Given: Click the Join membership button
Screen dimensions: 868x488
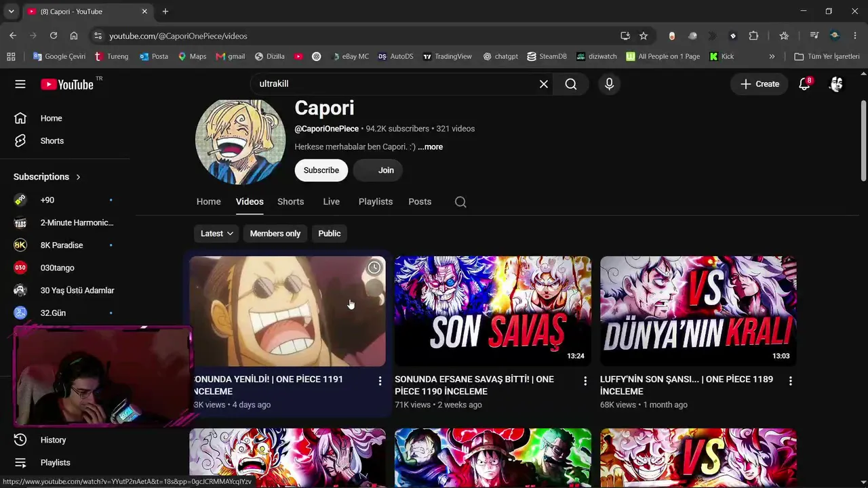Looking at the screenshot, I should click(x=378, y=170).
